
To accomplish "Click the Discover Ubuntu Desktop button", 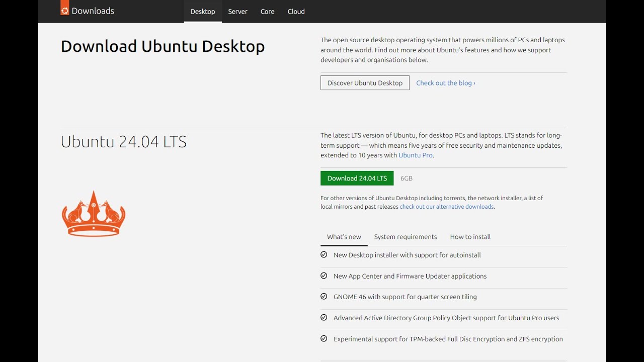I will (x=365, y=83).
